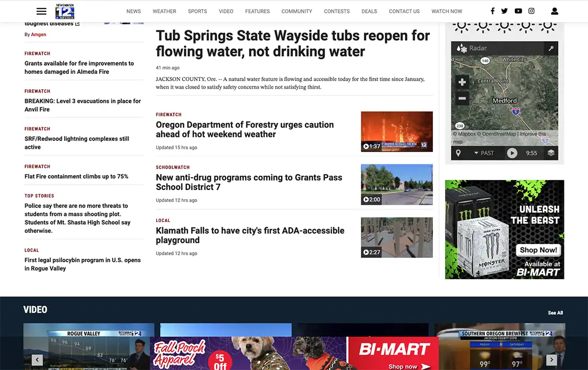The width and height of the screenshot is (588, 370).
Task: Open the CONTESTS menu
Action: [x=337, y=11]
